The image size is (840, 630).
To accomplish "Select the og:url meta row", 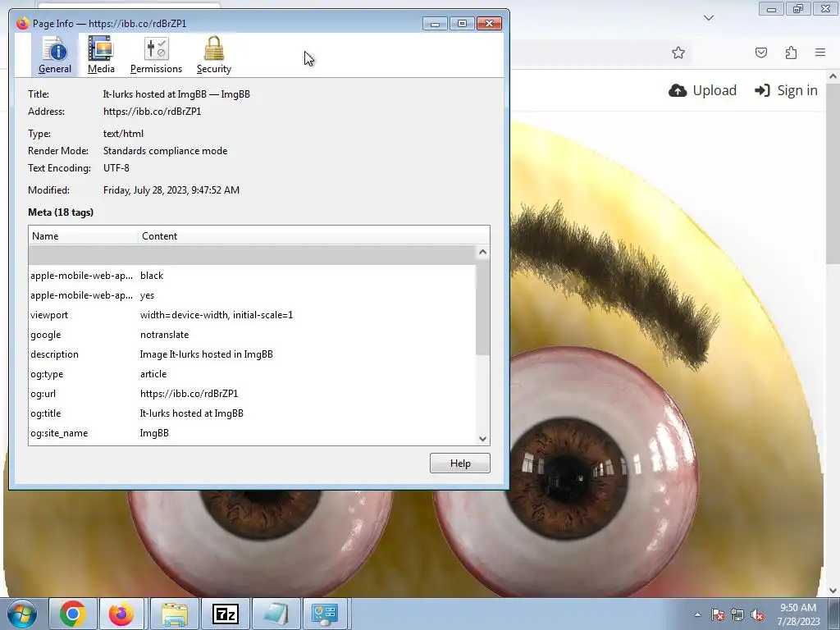I will pos(253,394).
